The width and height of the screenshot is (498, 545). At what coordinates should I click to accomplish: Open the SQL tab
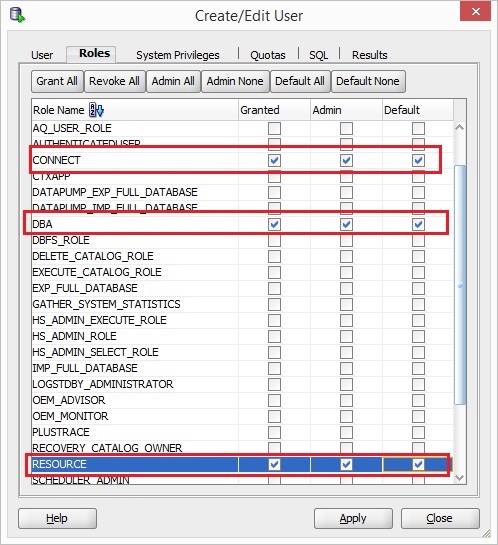coord(318,55)
